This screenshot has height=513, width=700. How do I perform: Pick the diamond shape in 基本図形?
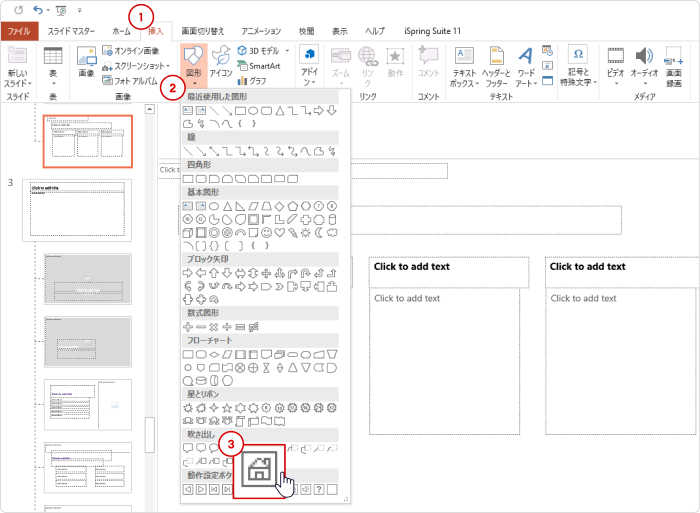[x=279, y=206]
